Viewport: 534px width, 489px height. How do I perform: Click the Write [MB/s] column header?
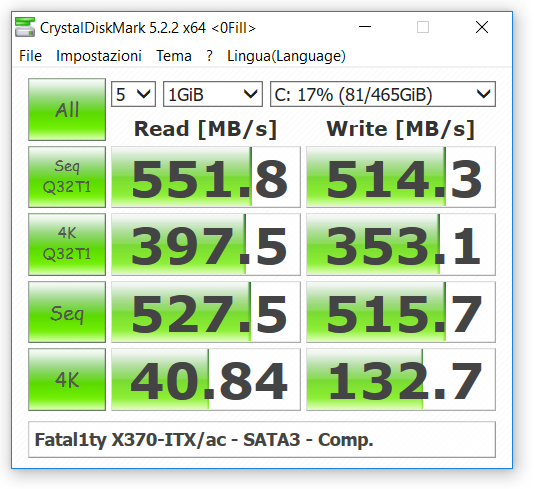point(400,129)
